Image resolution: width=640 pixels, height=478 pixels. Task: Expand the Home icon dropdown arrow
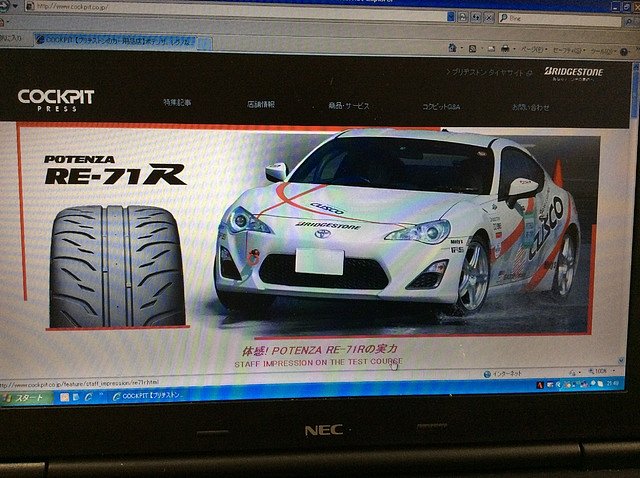pos(461,49)
